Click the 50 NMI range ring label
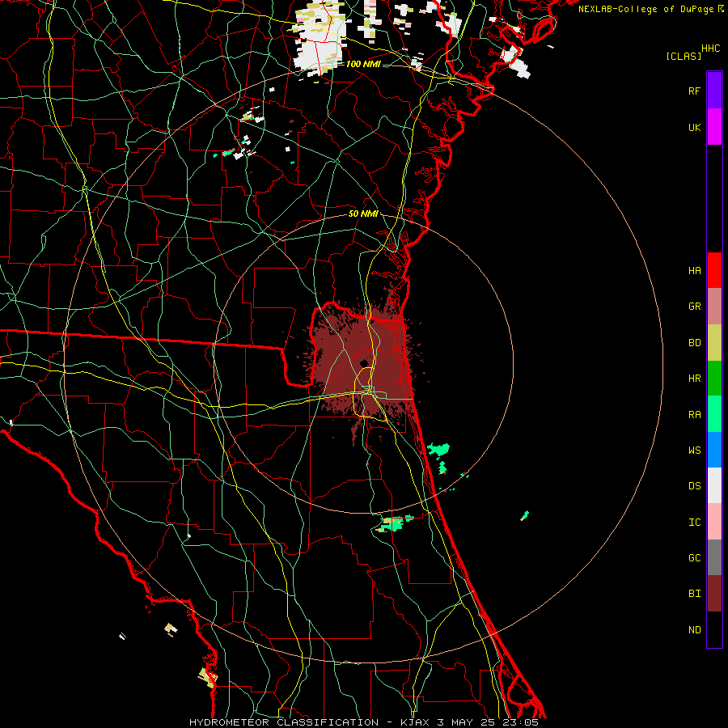 click(363, 214)
